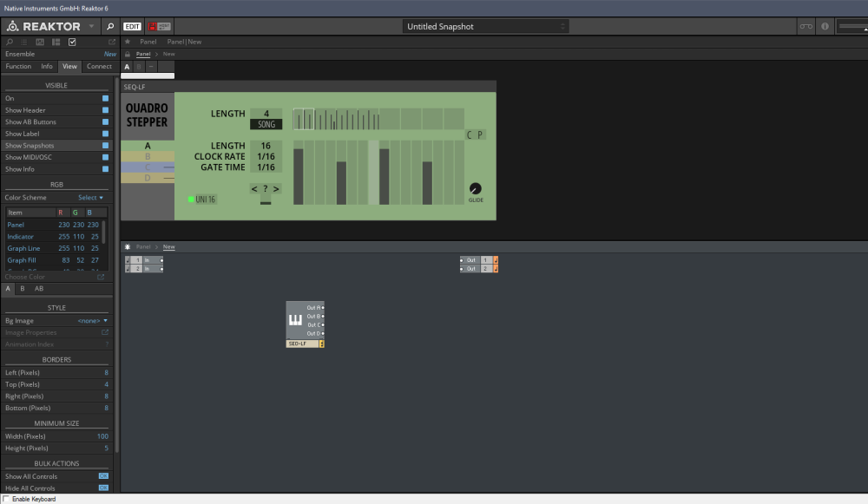Click the side pane search magnifier icon

click(x=10, y=42)
